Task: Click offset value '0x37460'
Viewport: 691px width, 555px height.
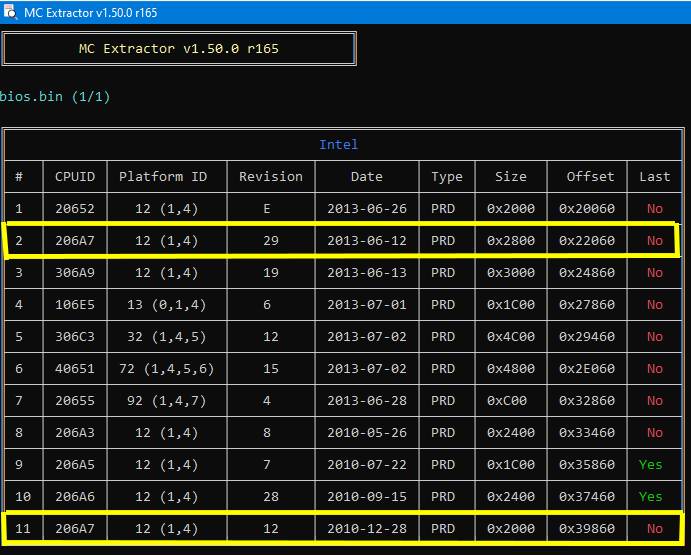Action: [587, 497]
